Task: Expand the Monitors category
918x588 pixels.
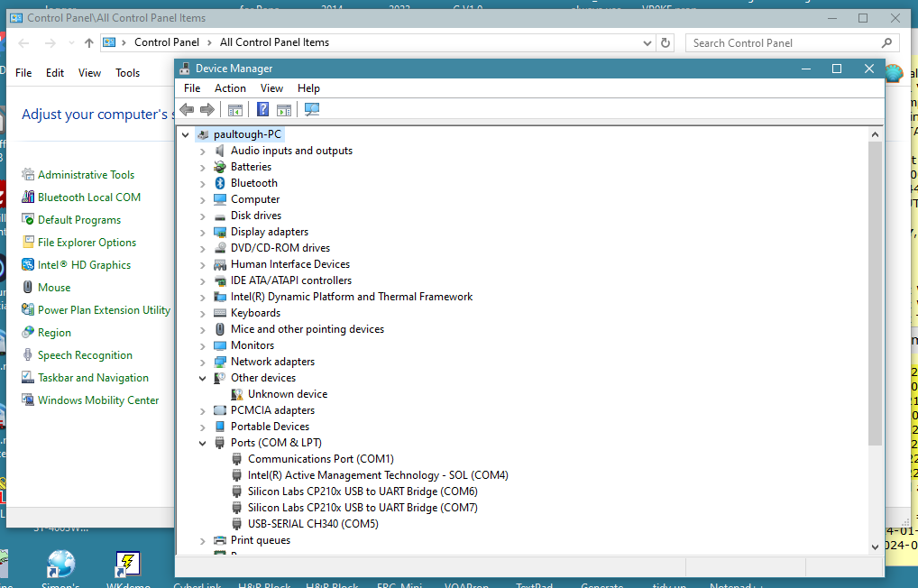Action: click(x=203, y=345)
